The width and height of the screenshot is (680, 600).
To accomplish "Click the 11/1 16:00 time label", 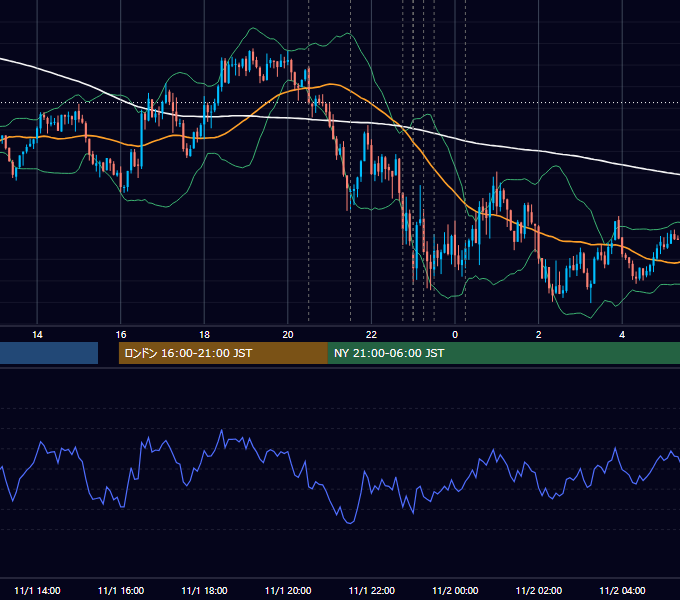I will 121,590.
